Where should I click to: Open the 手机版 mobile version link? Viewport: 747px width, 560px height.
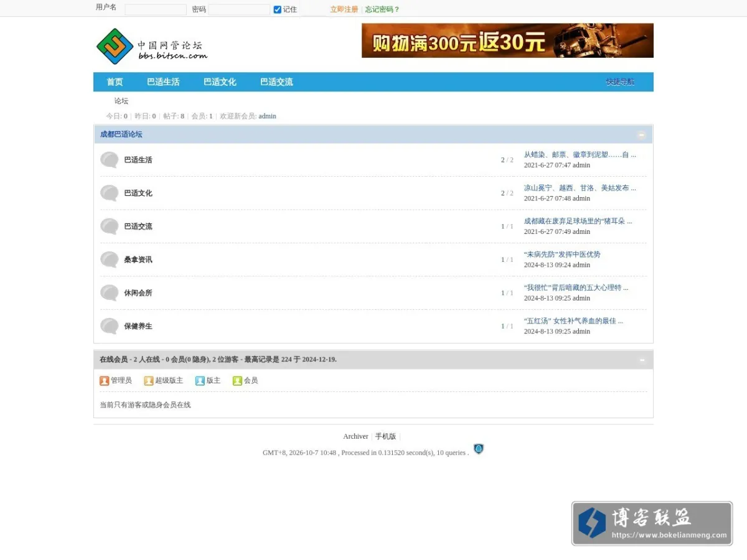pos(385,436)
